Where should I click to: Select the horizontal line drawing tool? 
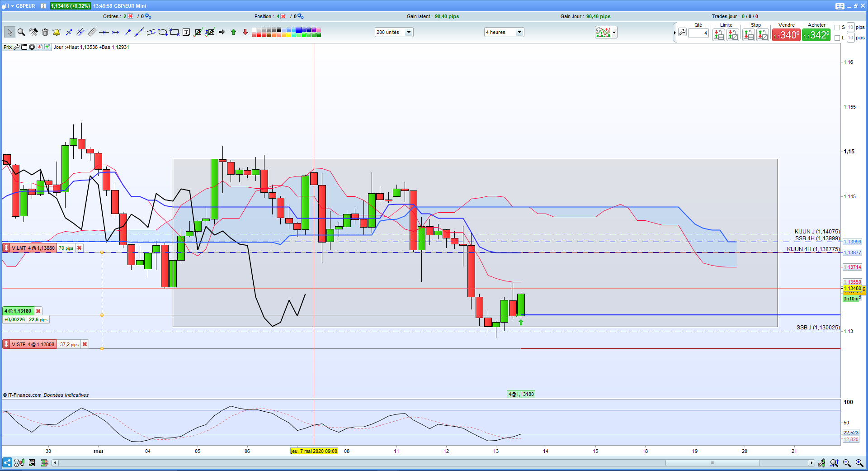104,32
